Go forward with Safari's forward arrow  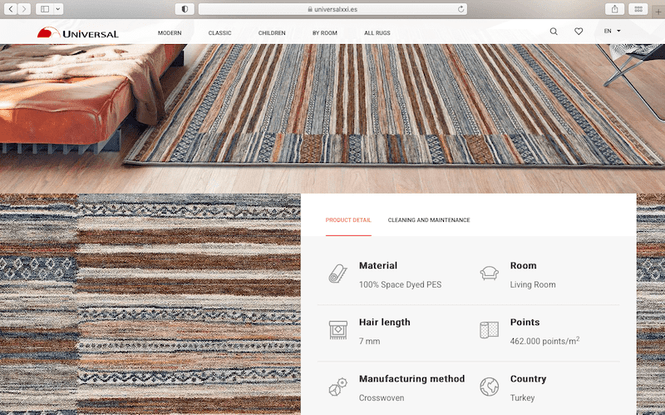point(24,9)
